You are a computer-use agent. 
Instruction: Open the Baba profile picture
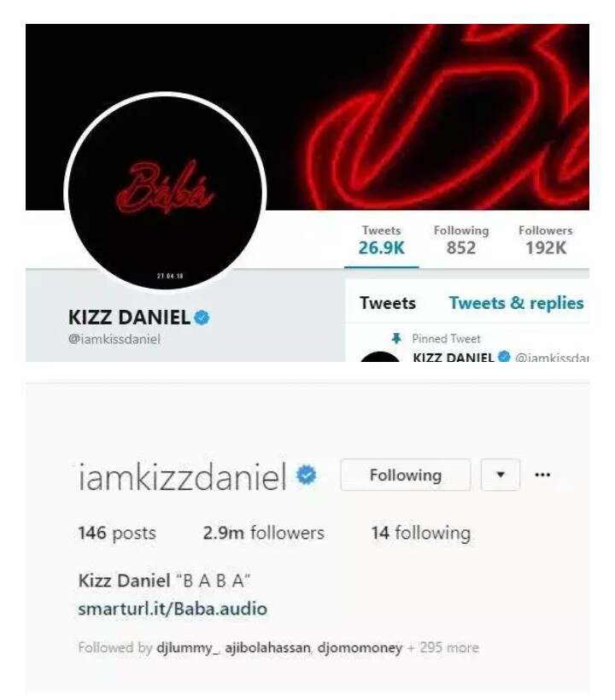tap(165, 193)
